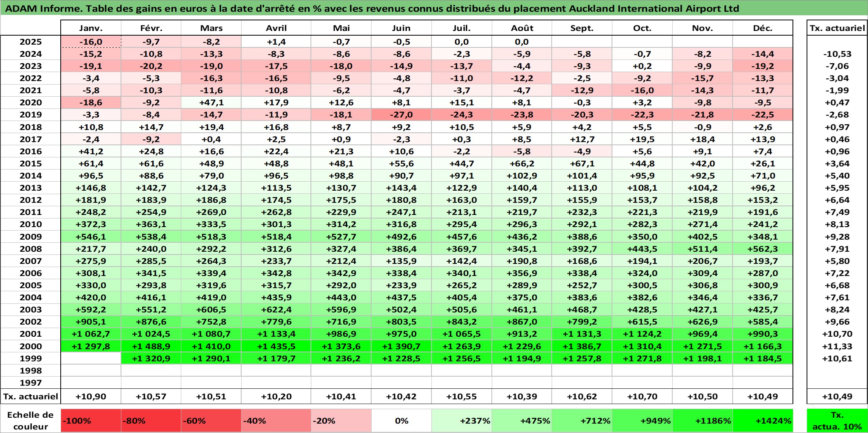
Task: Click the +562,3 cell in 2008 row
Action: coord(763,249)
